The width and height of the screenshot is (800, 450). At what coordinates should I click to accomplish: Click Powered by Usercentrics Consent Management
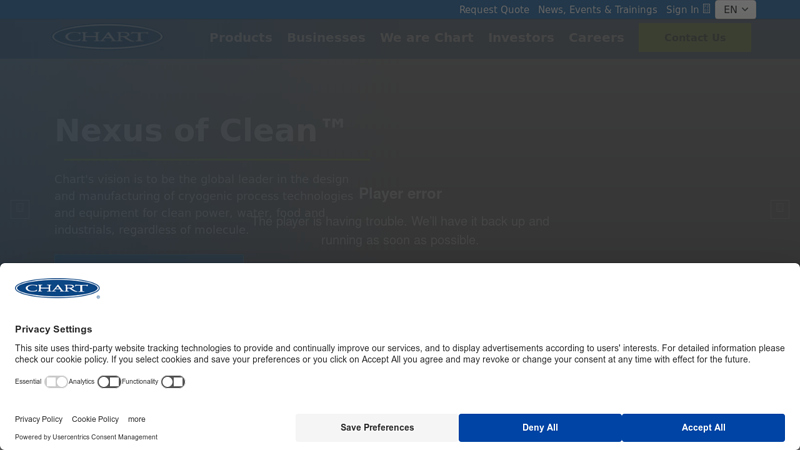click(x=86, y=437)
